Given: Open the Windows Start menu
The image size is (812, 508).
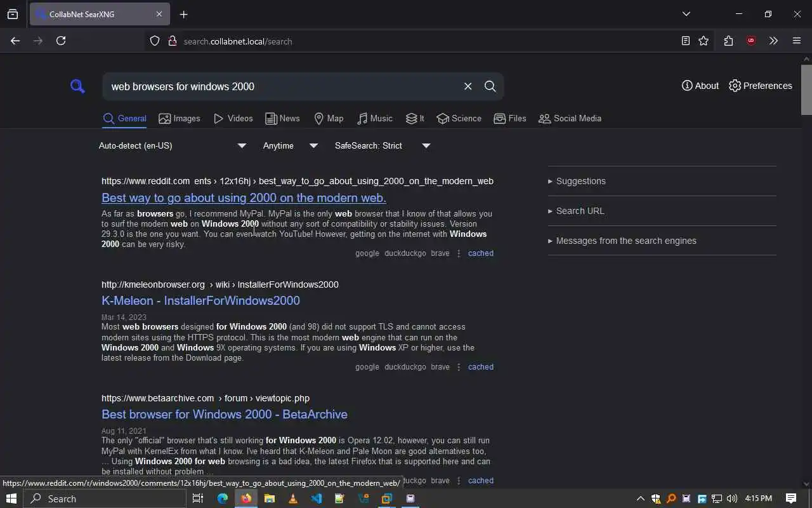Looking at the screenshot, I should [x=11, y=498].
